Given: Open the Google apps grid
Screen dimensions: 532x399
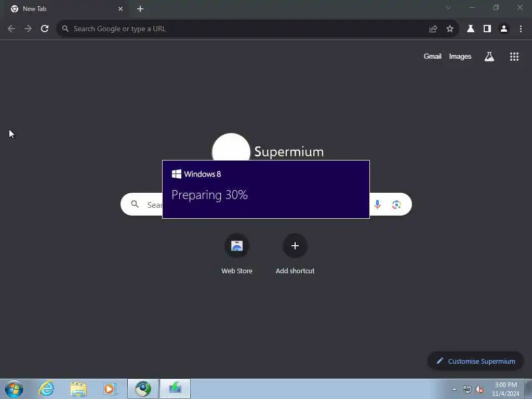Looking at the screenshot, I should pos(514,57).
